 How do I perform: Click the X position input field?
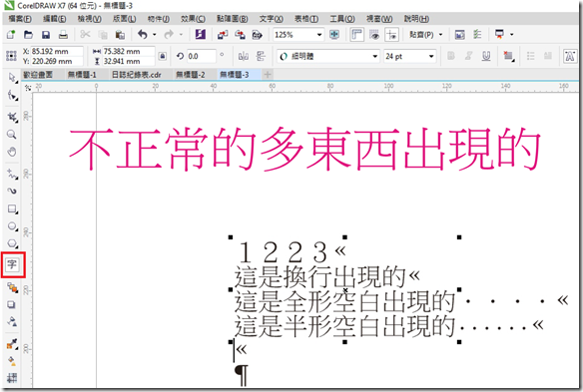(x=56, y=51)
